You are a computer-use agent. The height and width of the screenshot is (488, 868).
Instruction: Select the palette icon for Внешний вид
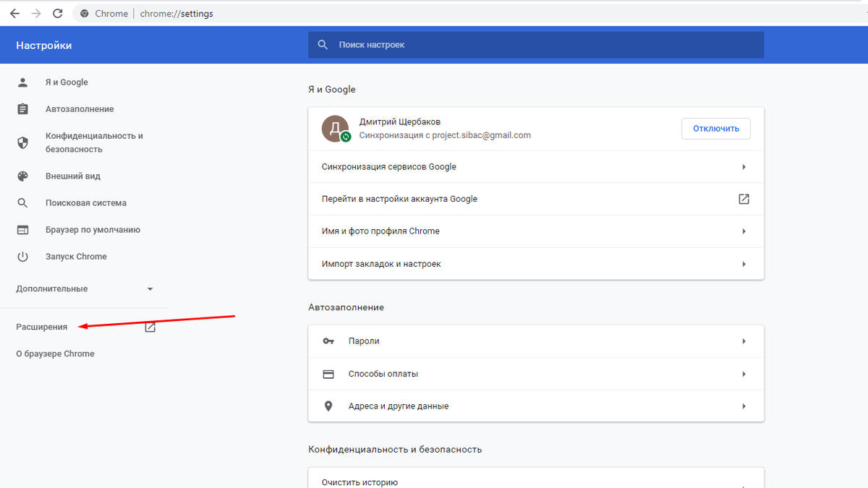22,176
